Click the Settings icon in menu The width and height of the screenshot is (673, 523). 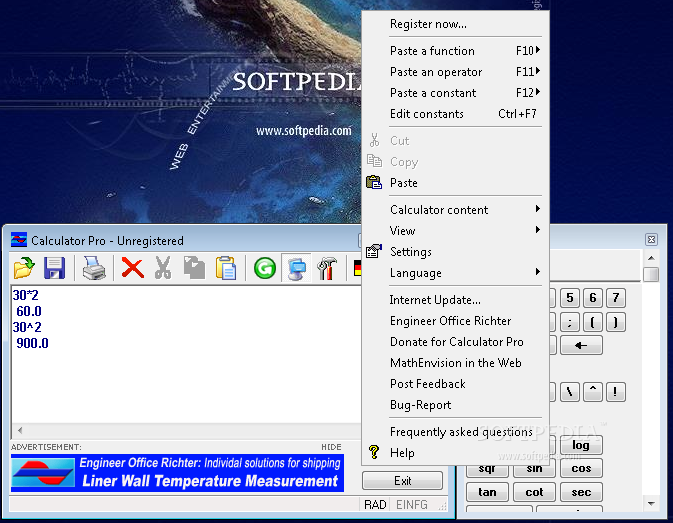[374, 251]
